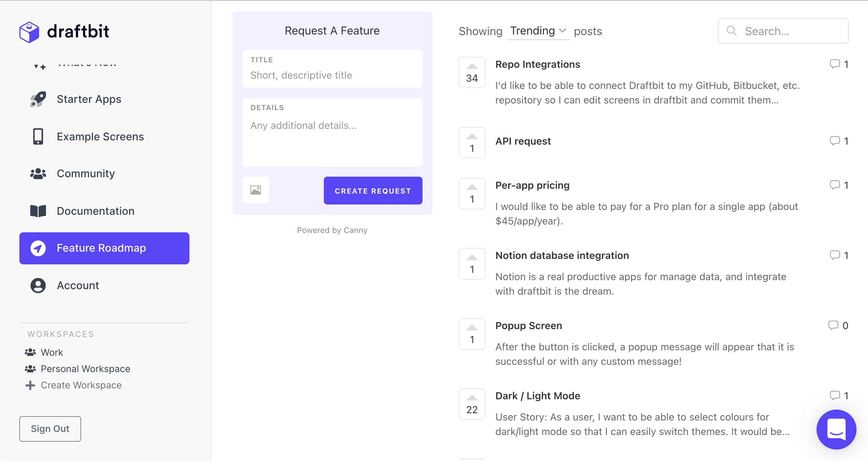Focus the Details text area
Image resolution: width=868 pixels, height=461 pixels.
(332, 133)
